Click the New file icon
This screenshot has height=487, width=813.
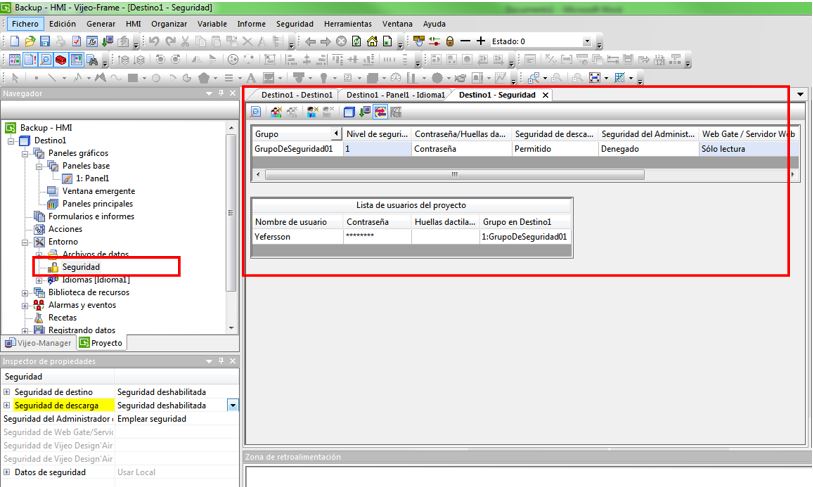[x=15, y=41]
